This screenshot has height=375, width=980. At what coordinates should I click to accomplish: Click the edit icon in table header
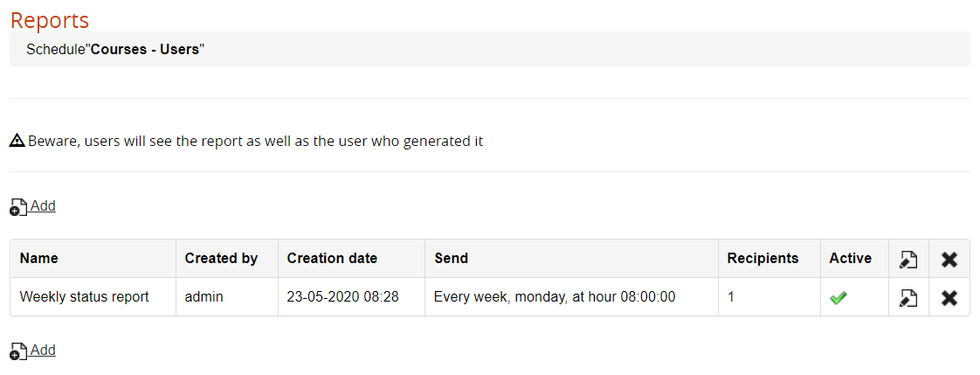(908, 259)
